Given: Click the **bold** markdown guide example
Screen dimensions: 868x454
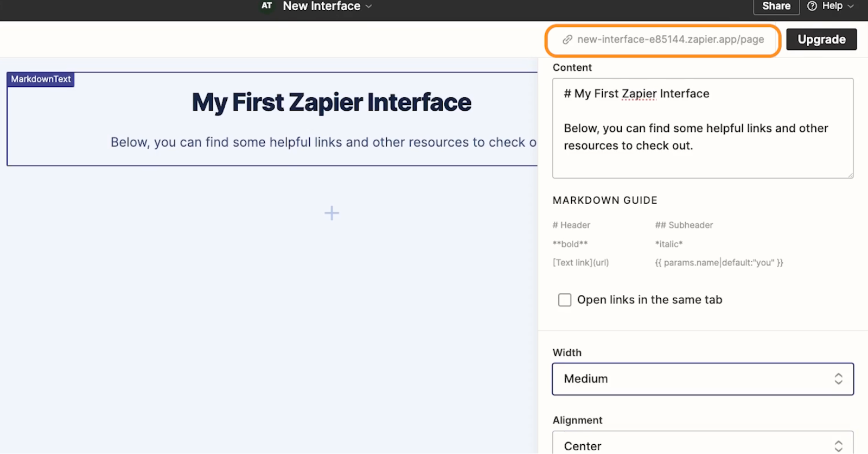Looking at the screenshot, I should [x=570, y=244].
